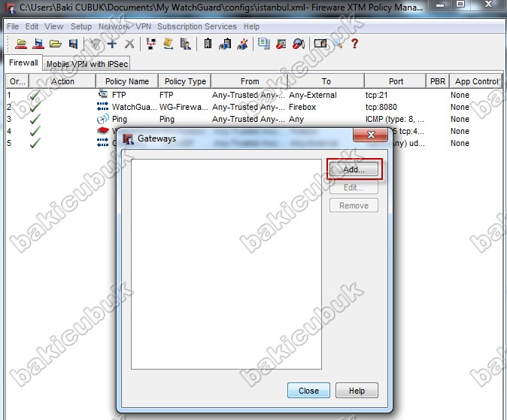Open the Network menu
Screen dimensions: 507x420
(114, 26)
